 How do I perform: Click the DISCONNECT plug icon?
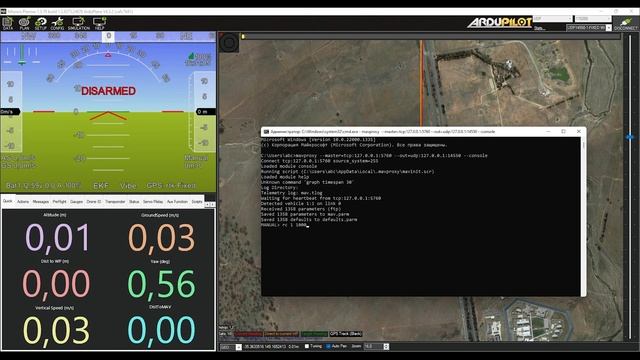(x=625, y=23)
